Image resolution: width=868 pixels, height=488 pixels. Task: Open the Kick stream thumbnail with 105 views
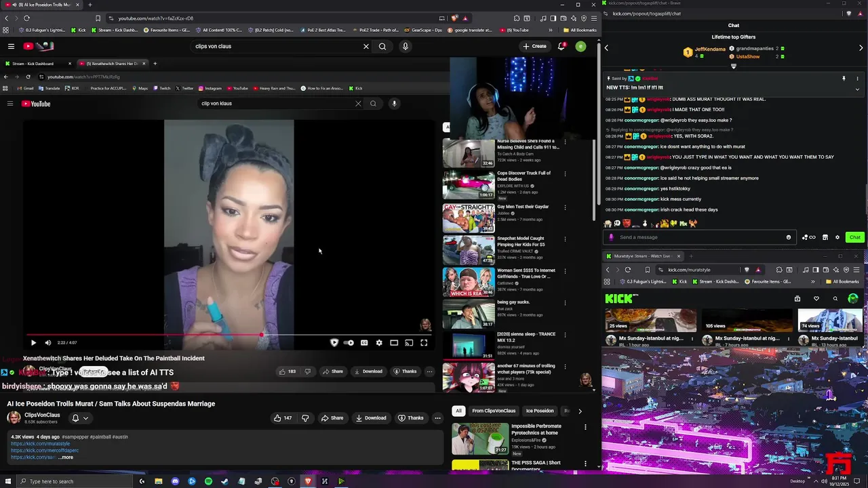(x=747, y=321)
